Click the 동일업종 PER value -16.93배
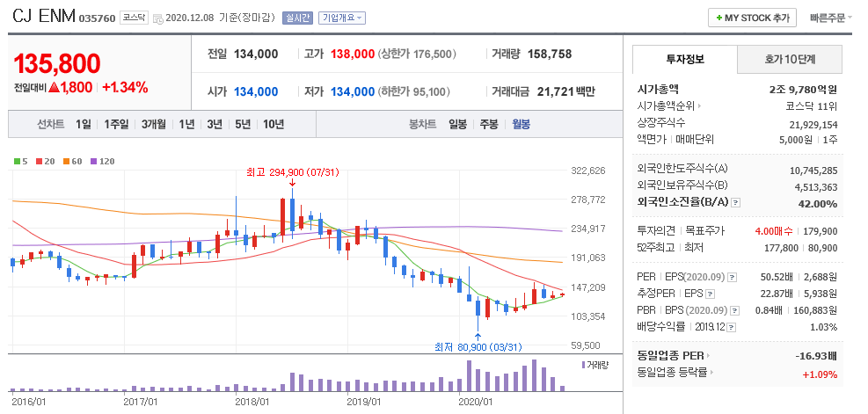The height and width of the screenshot is (414, 868). [x=816, y=355]
